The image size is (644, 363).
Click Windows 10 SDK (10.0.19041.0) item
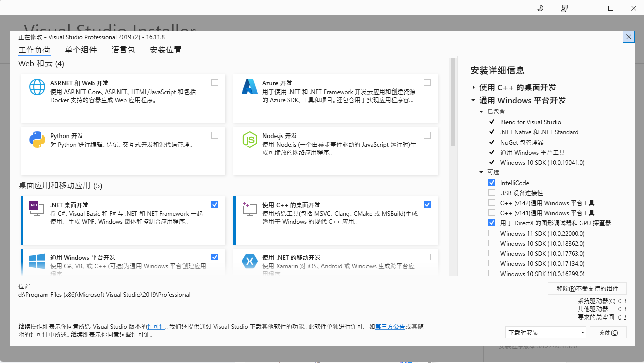[x=542, y=162]
